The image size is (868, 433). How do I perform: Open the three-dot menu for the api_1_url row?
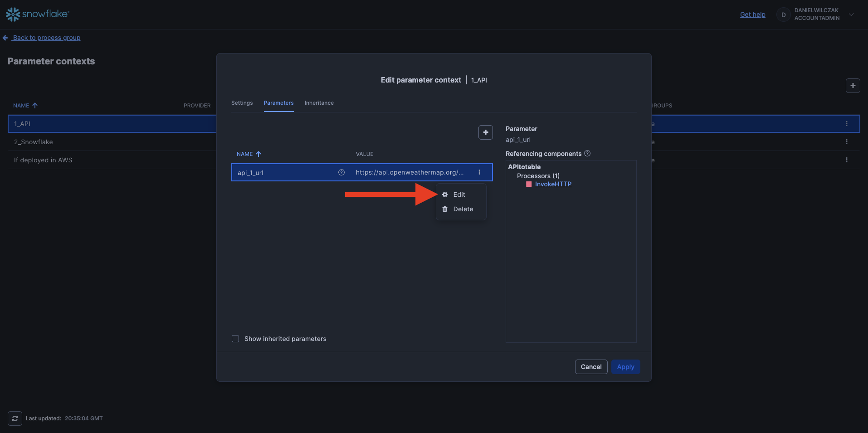tap(479, 172)
